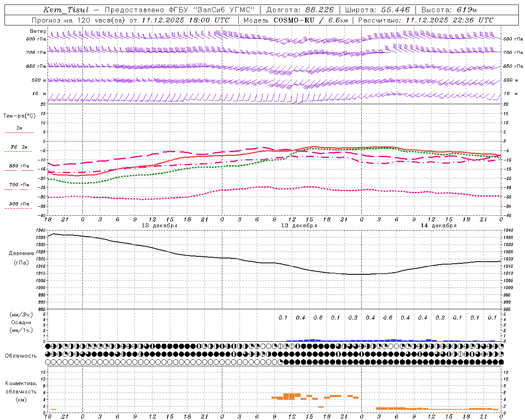
Task: Click the "Долгота: 88.226" longitude value
Action: 300,10
